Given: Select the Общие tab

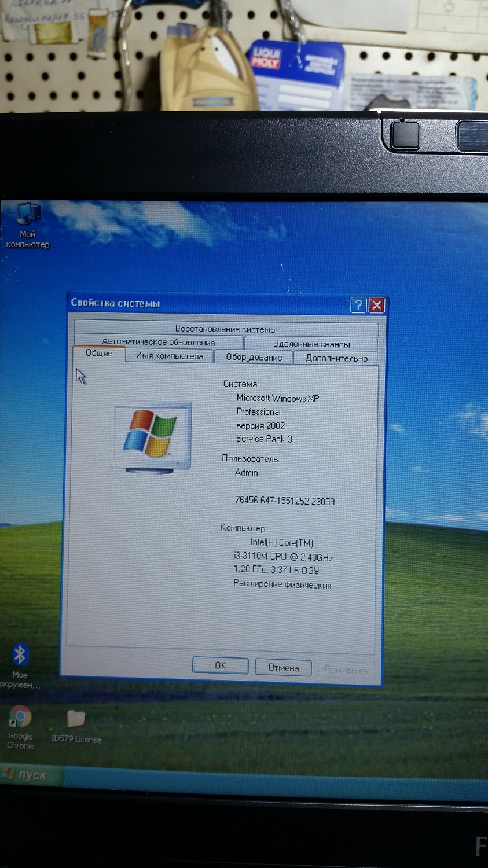Looking at the screenshot, I should (99, 353).
